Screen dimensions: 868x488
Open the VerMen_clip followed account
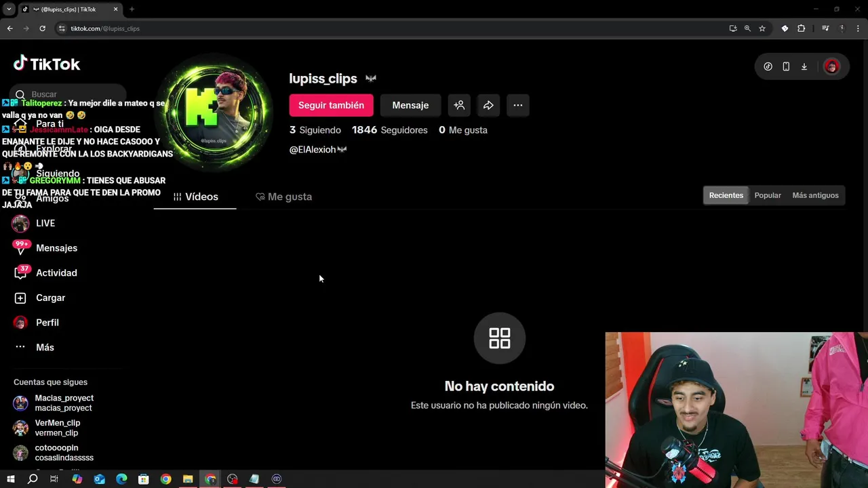click(47, 428)
